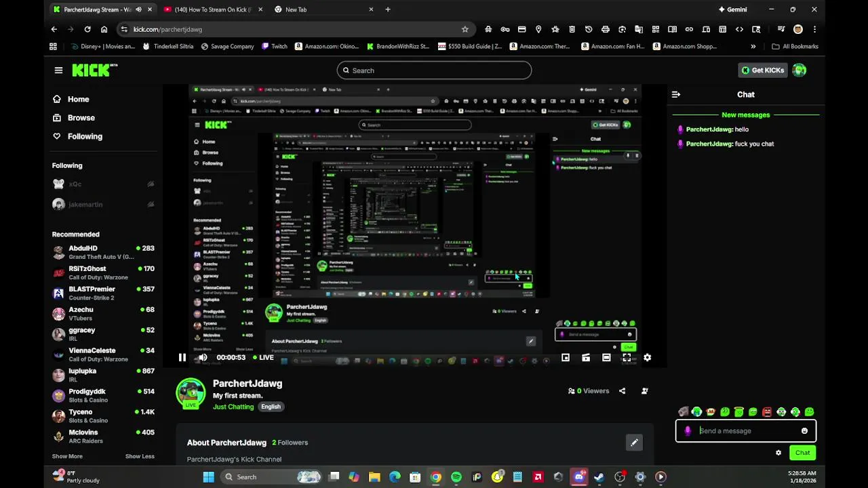The height and width of the screenshot is (488, 868).
Task: Open the All Bookmarks folder
Action: (x=795, y=47)
